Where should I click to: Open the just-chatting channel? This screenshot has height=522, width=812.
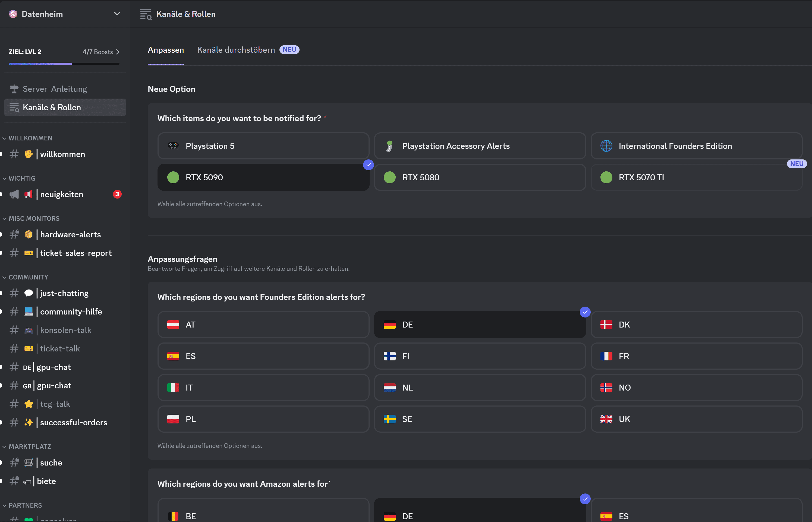point(64,293)
